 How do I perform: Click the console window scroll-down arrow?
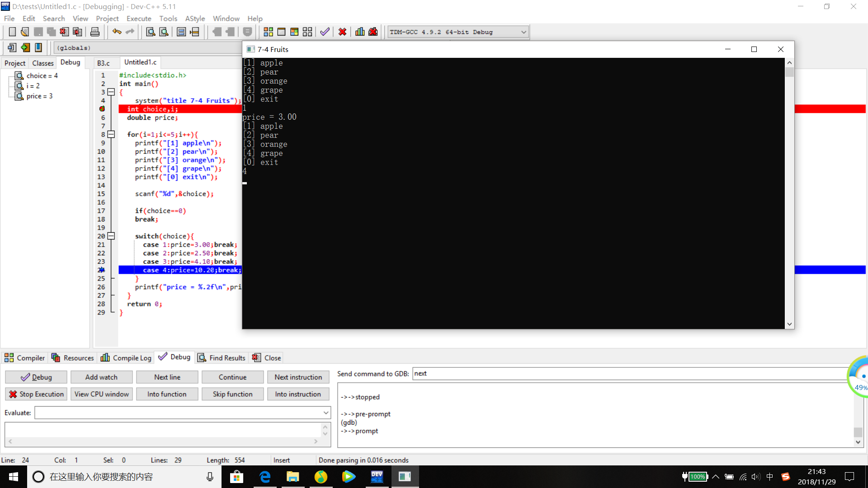click(x=789, y=324)
